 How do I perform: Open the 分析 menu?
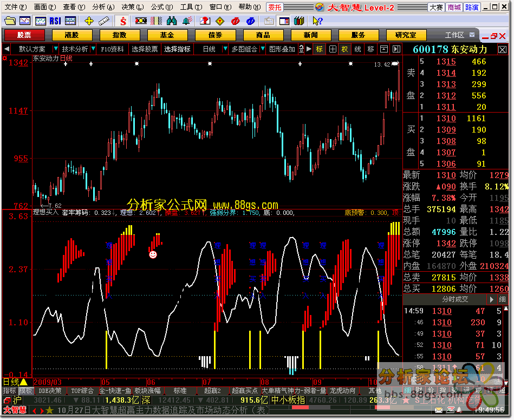tap(103, 7)
